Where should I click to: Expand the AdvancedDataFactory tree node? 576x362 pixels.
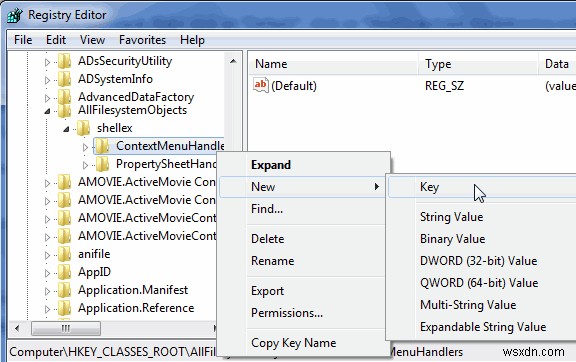tap(47, 98)
